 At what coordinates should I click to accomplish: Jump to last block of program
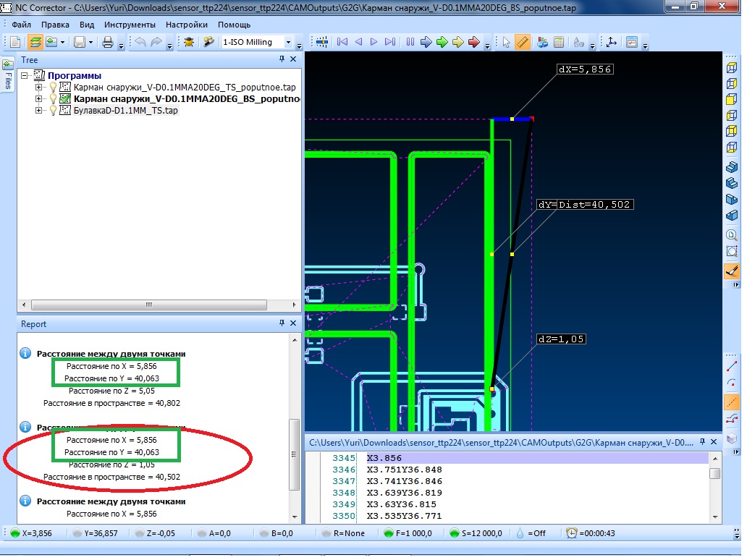(x=390, y=43)
